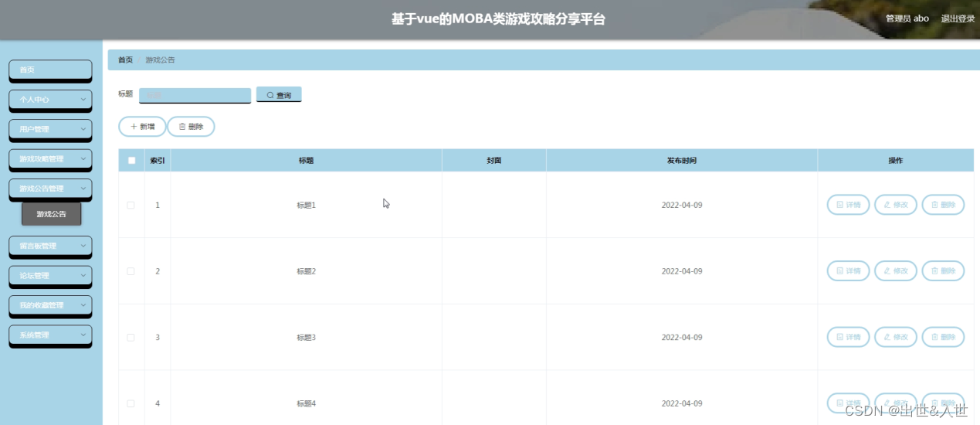Click the 2022-04-09 date in row 标题2
This screenshot has width=980, height=425.
tap(682, 271)
